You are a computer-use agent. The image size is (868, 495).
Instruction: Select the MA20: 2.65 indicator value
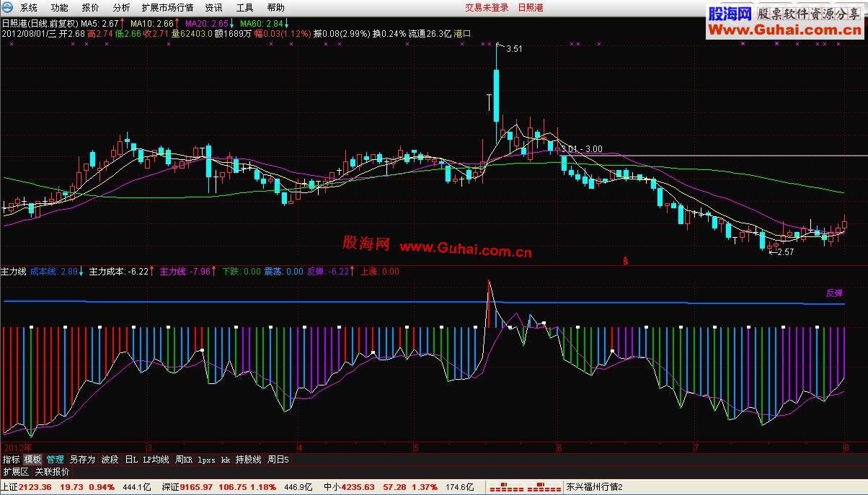point(210,24)
